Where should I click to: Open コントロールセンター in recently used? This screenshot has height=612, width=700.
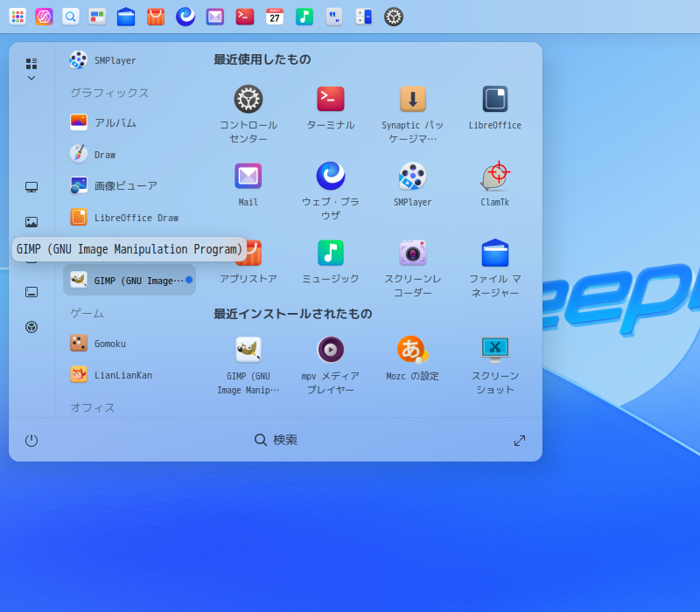coord(248,100)
